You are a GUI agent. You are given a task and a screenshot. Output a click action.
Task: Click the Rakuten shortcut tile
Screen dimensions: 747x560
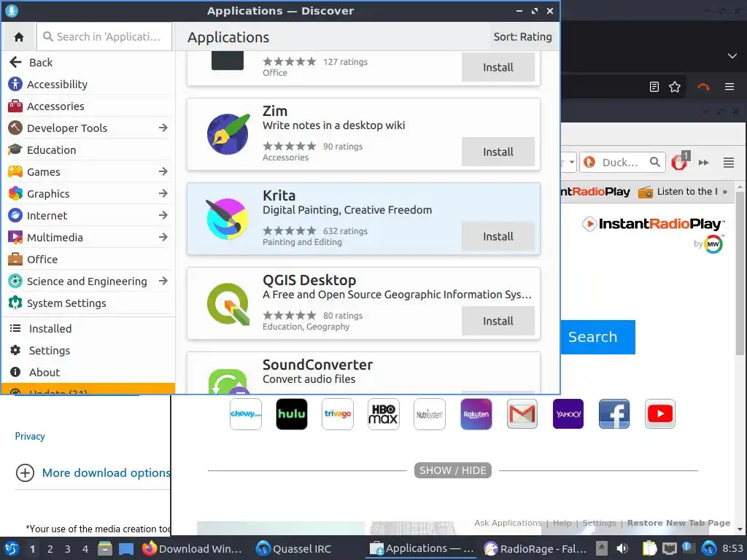click(x=476, y=414)
